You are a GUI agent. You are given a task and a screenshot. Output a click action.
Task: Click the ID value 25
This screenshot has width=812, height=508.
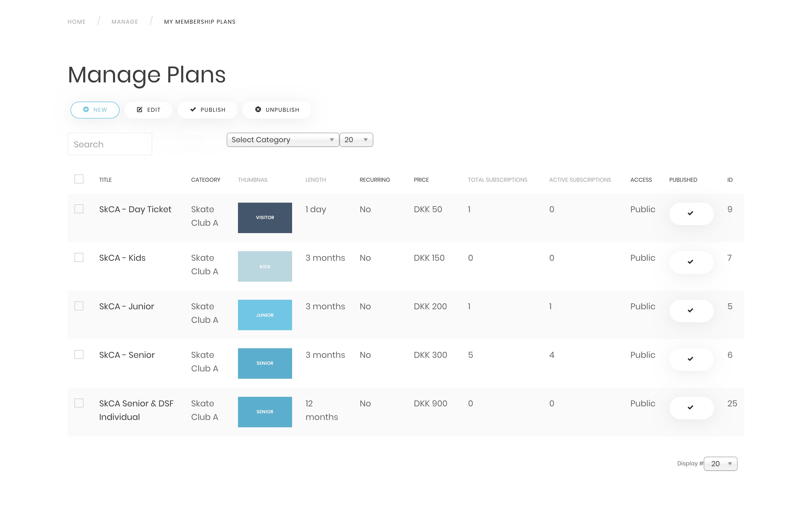[x=732, y=404]
